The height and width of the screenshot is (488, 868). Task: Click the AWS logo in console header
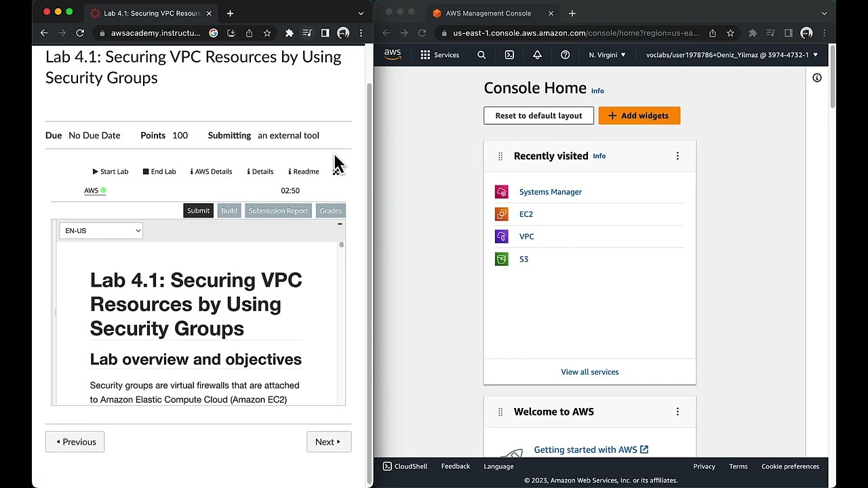393,55
